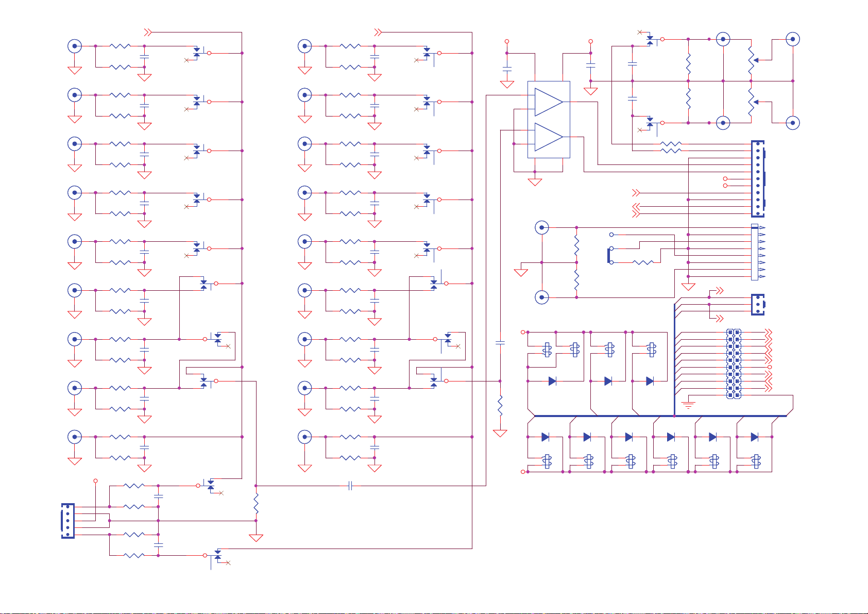Select the bottom coaxial jack in the first column
868x614 pixels.
(x=75, y=437)
